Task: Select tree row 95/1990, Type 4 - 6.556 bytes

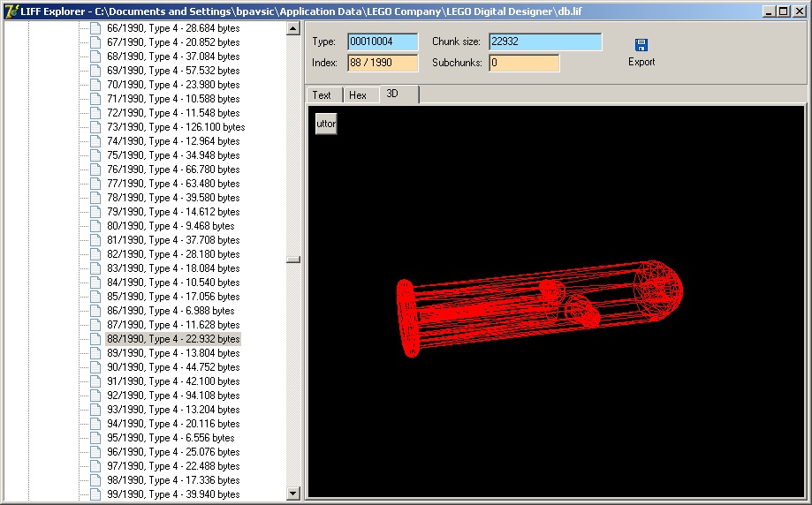Action: coord(171,438)
